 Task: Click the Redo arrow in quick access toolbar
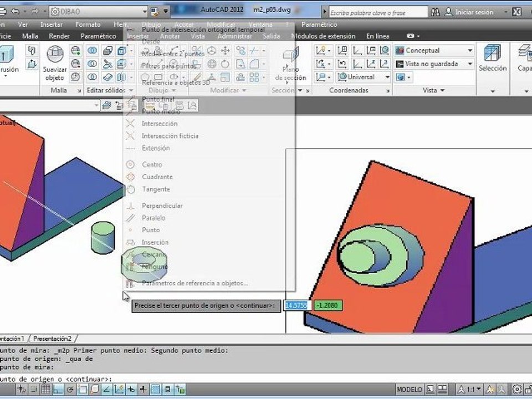point(34,12)
